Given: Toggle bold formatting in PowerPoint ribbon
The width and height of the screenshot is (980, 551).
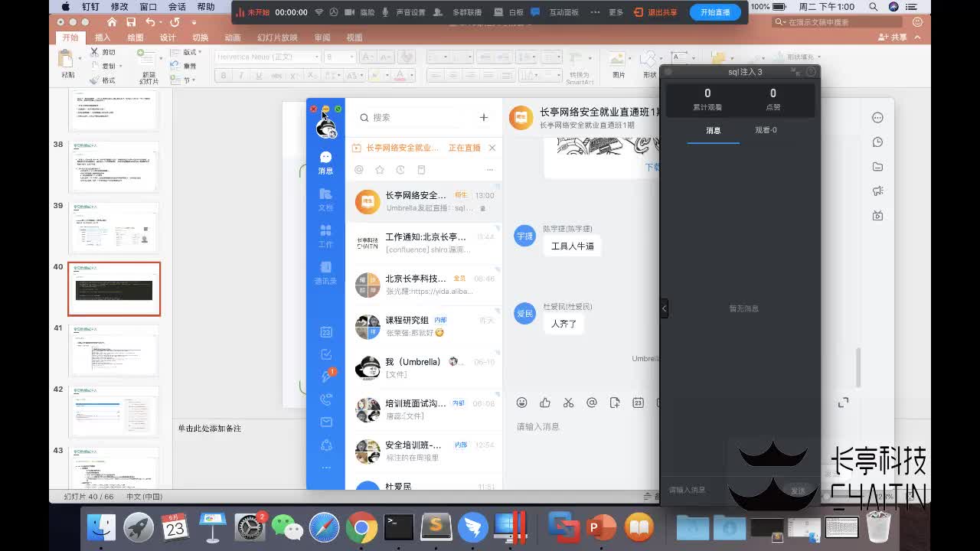Looking at the screenshot, I should [x=224, y=75].
